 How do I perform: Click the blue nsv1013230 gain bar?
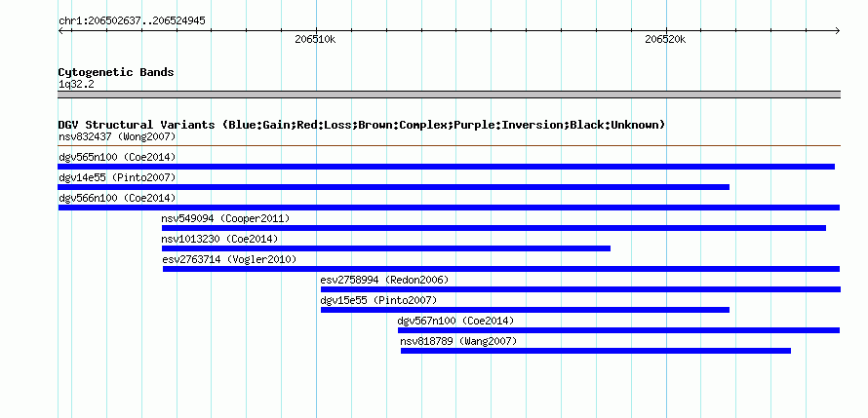(386, 248)
